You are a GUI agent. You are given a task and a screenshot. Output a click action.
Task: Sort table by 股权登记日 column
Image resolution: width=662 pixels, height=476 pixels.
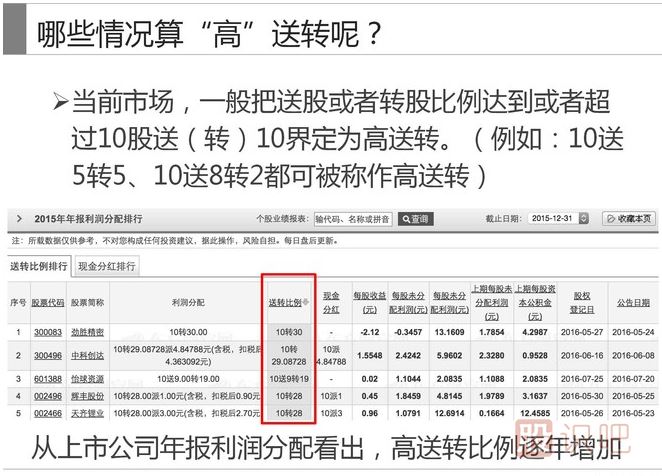click(x=582, y=300)
